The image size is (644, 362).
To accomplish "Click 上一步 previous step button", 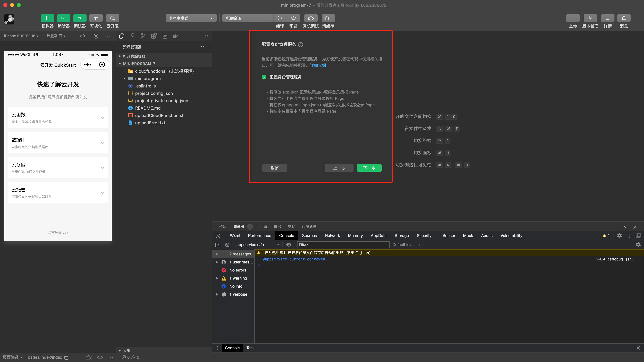I will (x=339, y=168).
